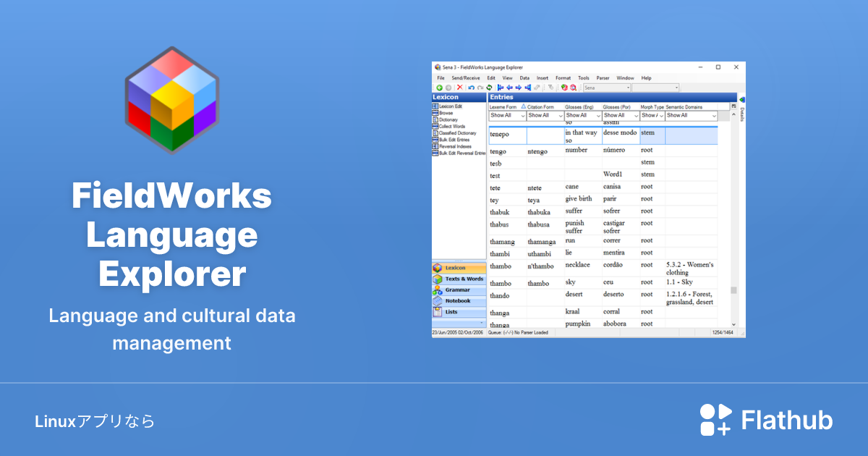Image resolution: width=868 pixels, height=456 pixels.
Task: Click the Refresh icon in the toolbar
Action: coord(490,87)
